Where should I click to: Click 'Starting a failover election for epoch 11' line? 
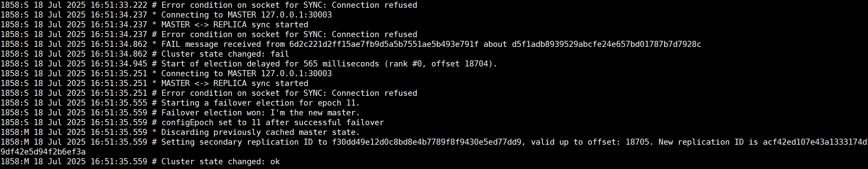click(180, 103)
